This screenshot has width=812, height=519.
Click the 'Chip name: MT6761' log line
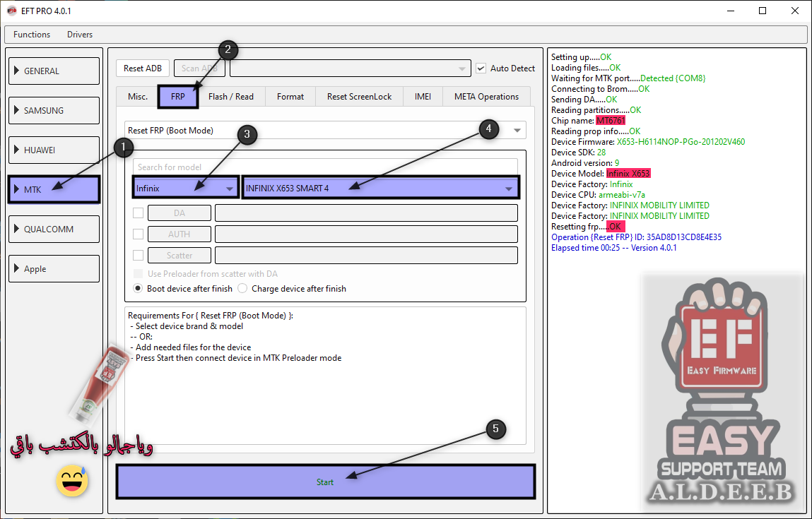coord(588,121)
